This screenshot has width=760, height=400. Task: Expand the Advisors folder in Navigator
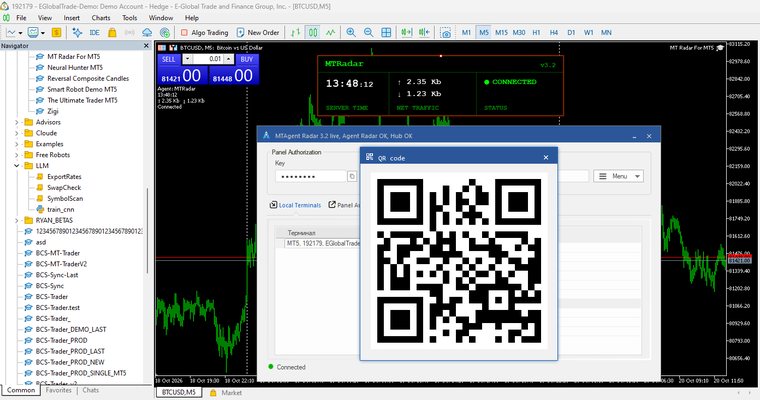tap(16, 122)
